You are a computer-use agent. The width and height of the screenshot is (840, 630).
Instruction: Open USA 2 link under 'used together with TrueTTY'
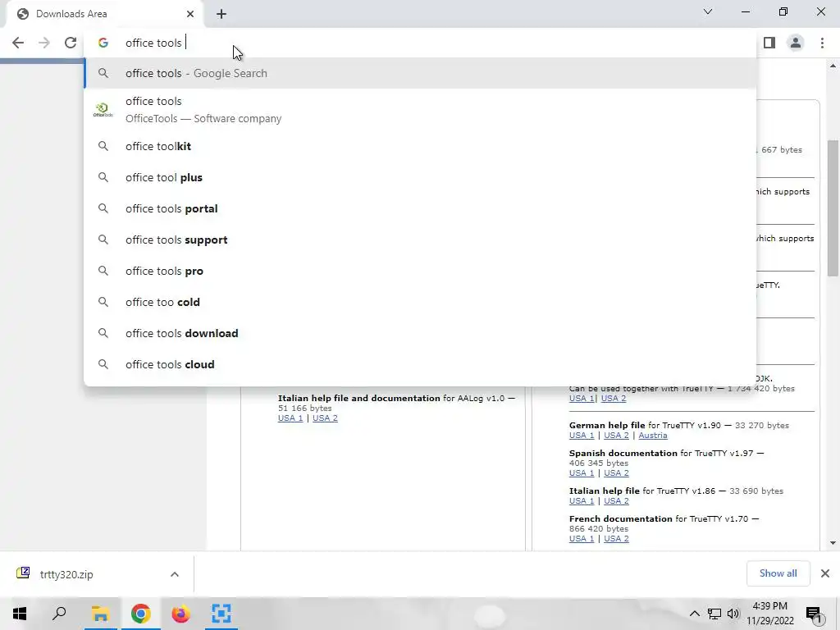click(x=614, y=398)
